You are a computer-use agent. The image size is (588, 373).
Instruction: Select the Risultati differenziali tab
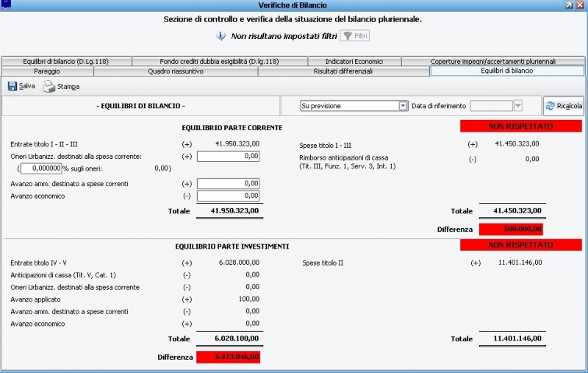tap(343, 71)
